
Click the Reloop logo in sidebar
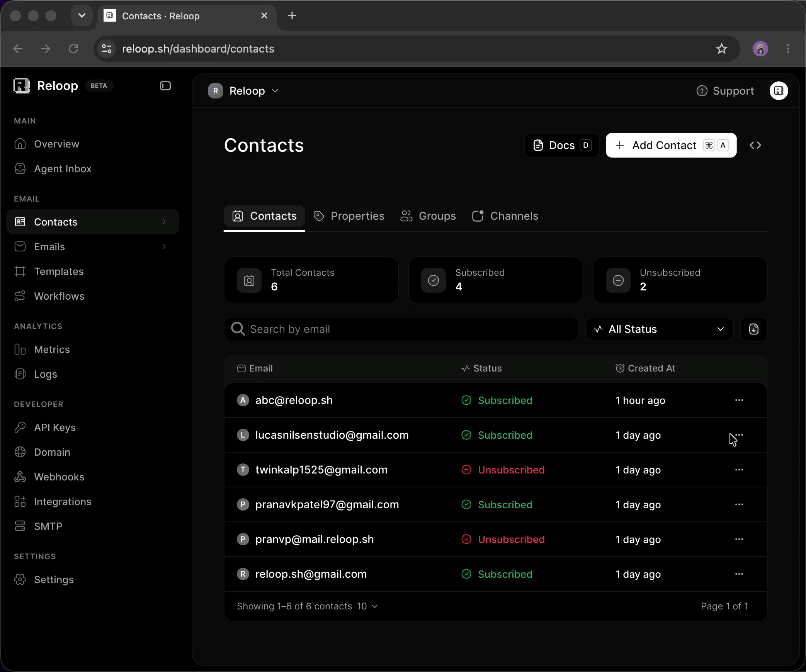click(x=22, y=86)
